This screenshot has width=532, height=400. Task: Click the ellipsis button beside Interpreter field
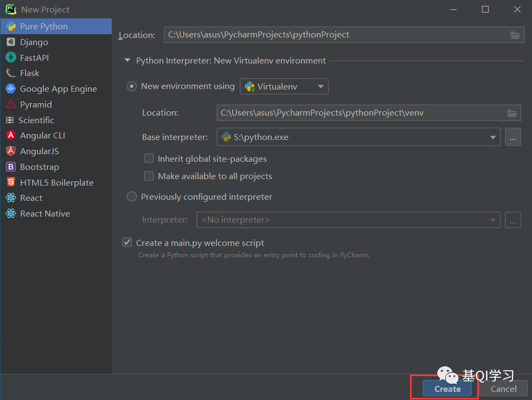click(512, 220)
